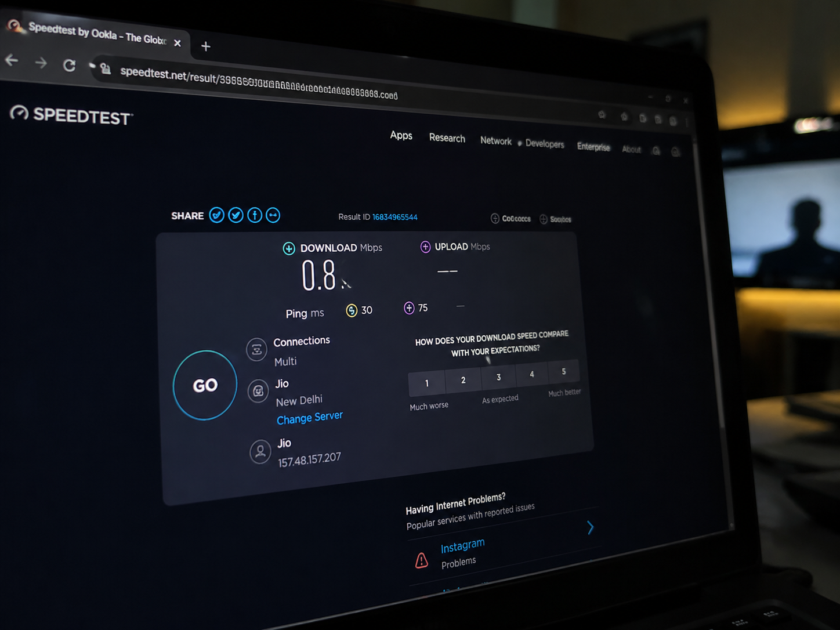The width and height of the screenshot is (840, 630).
Task: Rate download speed 2
Action: point(463,380)
